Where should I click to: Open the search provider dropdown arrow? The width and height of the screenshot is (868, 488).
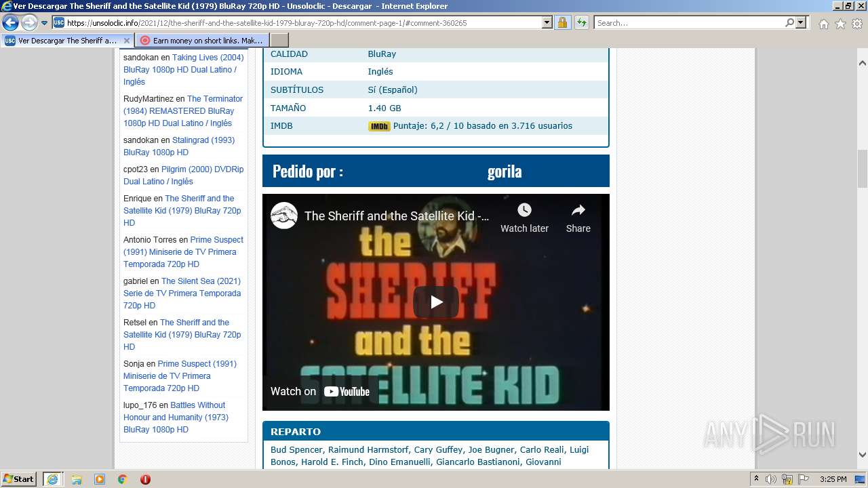(801, 22)
